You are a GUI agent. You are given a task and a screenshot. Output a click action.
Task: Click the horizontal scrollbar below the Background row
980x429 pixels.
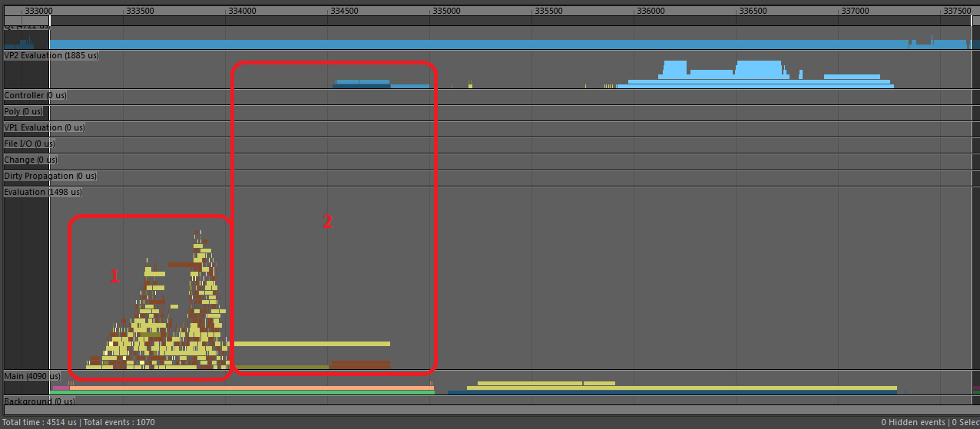coord(490,411)
